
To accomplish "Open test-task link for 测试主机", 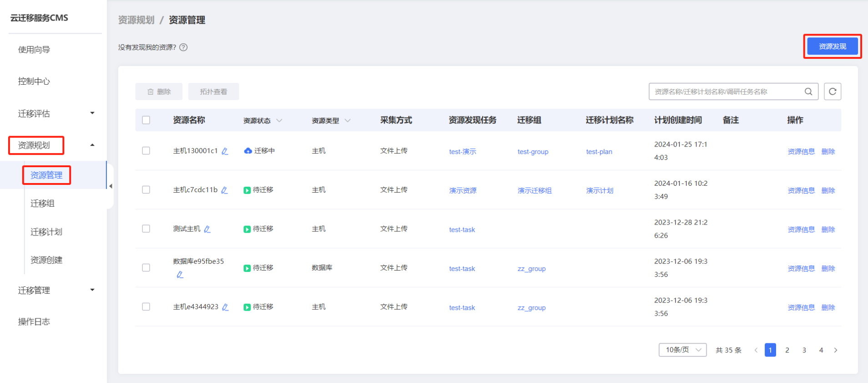I will click(462, 230).
